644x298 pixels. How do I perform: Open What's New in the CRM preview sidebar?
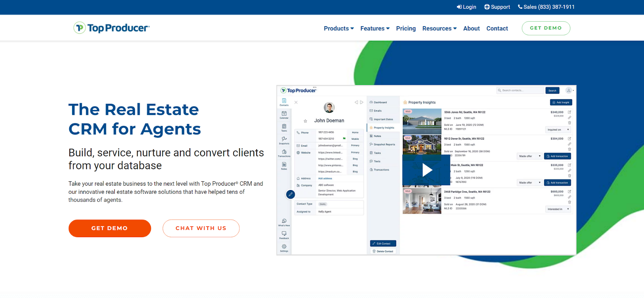pos(284,222)
